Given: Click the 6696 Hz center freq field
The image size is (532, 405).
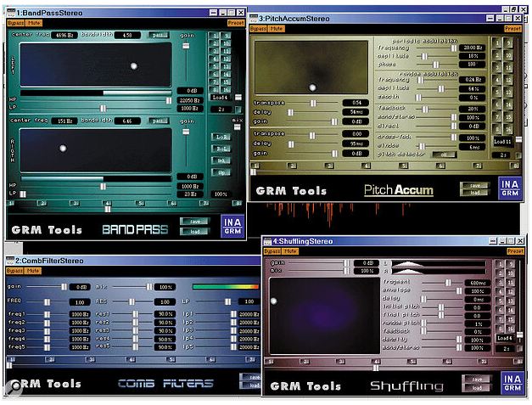Looking at the screenshot, I should [x=64, y=35].
